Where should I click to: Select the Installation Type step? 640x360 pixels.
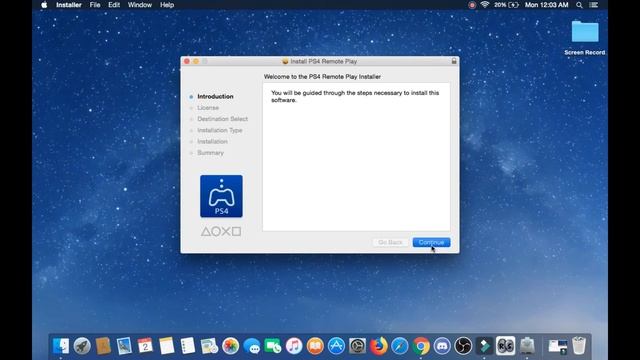tap(220, 130)
